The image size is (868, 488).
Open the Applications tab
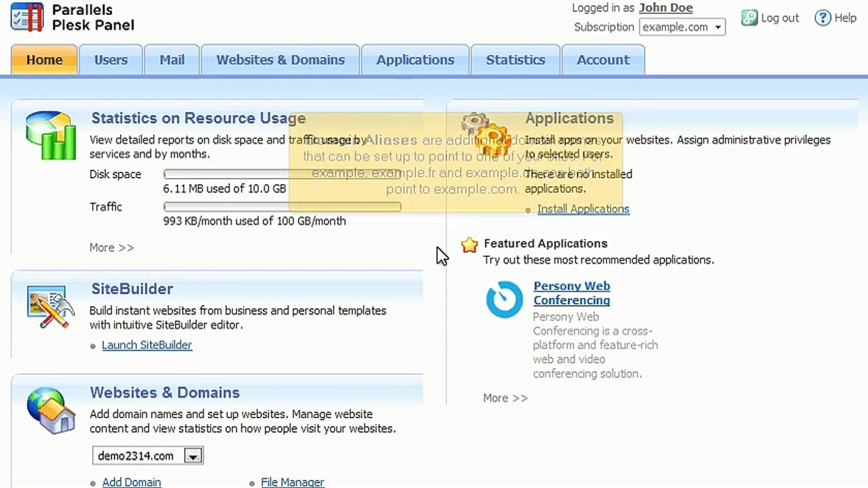pyautogui.click(x=415, y=60)
